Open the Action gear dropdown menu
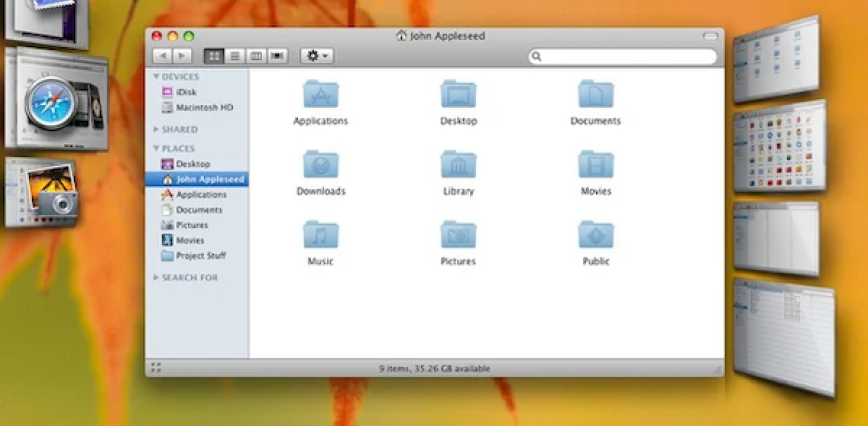868x426 pixels. click(316, 56)
